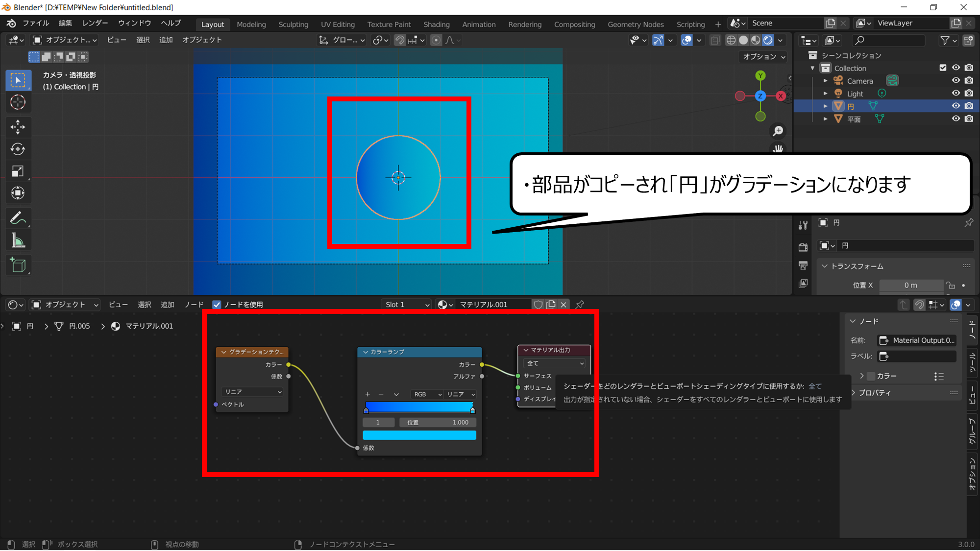Click the Blender logo menu icon
The height and width of the screenshot is (551, 980).
(x=11, y=24)
